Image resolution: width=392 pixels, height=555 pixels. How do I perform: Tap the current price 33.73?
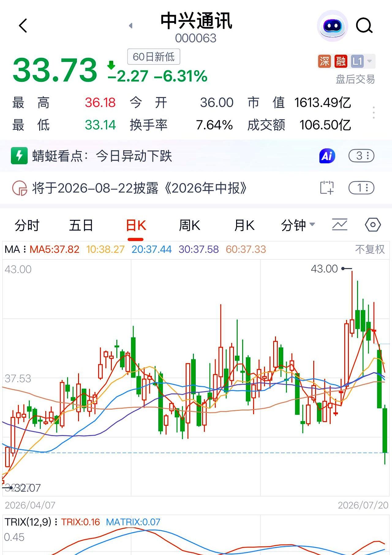(x=55, y=70)
